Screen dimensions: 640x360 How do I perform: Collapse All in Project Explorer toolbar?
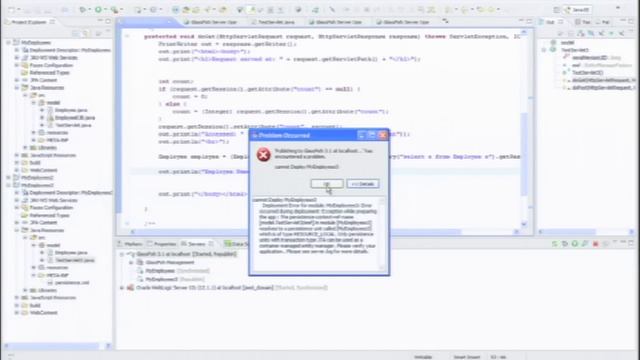pos(76,33)
